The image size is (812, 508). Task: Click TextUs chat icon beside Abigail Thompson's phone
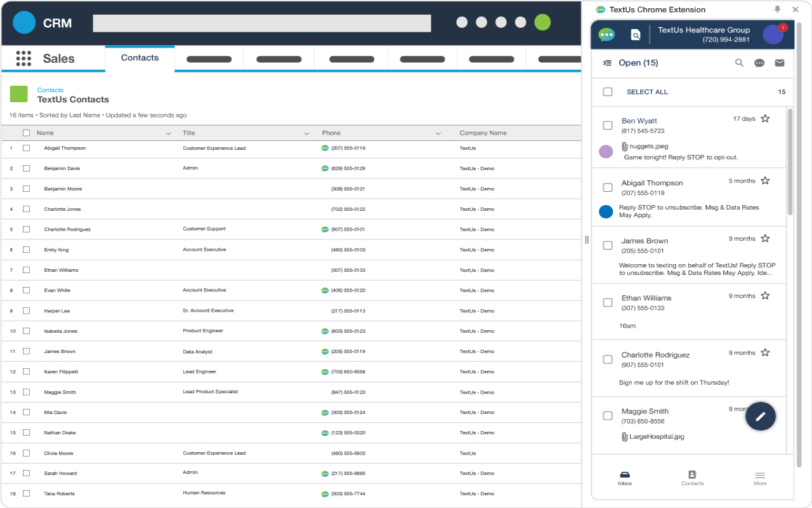[325, 148]
